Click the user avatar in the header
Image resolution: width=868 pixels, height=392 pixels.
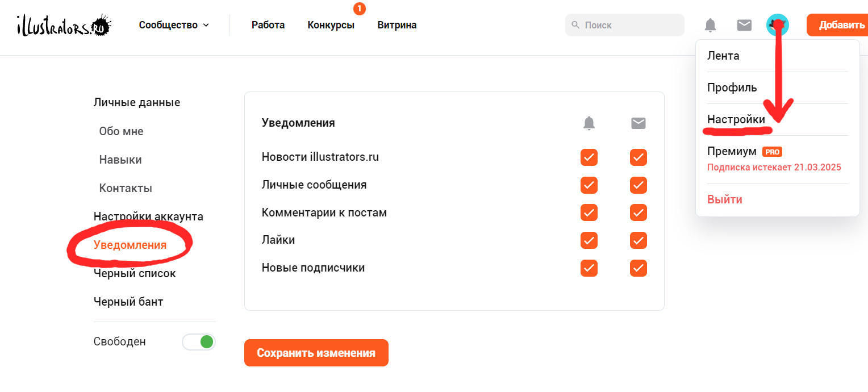pyautogui.click(x=778, y=25)
